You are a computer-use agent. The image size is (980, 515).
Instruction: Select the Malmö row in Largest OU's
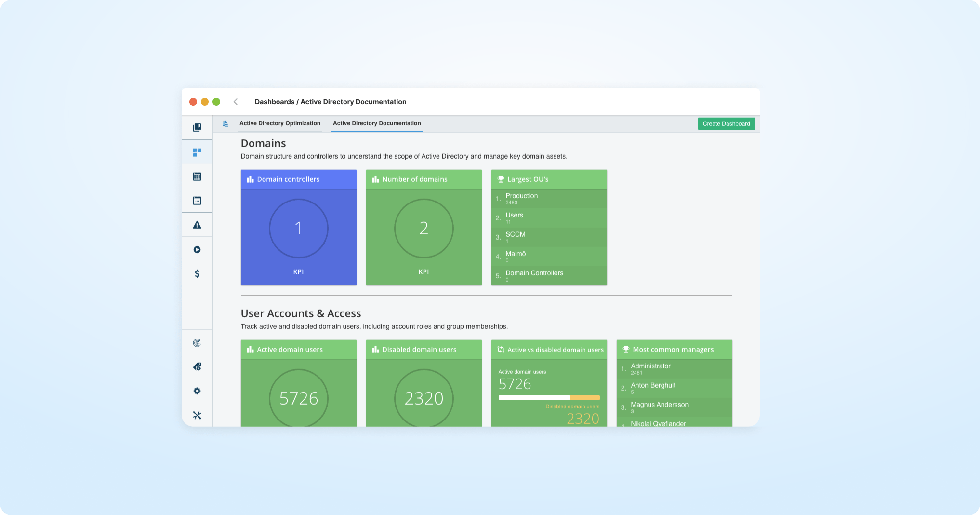click(549, 257)
